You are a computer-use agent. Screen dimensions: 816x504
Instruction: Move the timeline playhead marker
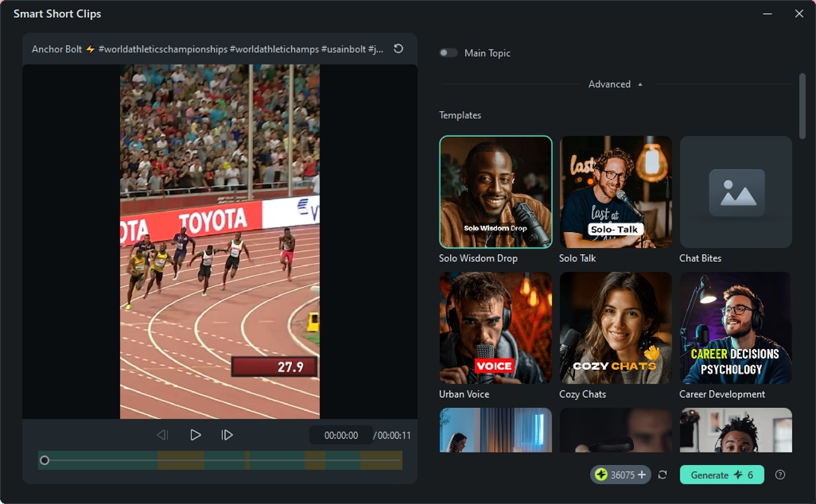45,460
